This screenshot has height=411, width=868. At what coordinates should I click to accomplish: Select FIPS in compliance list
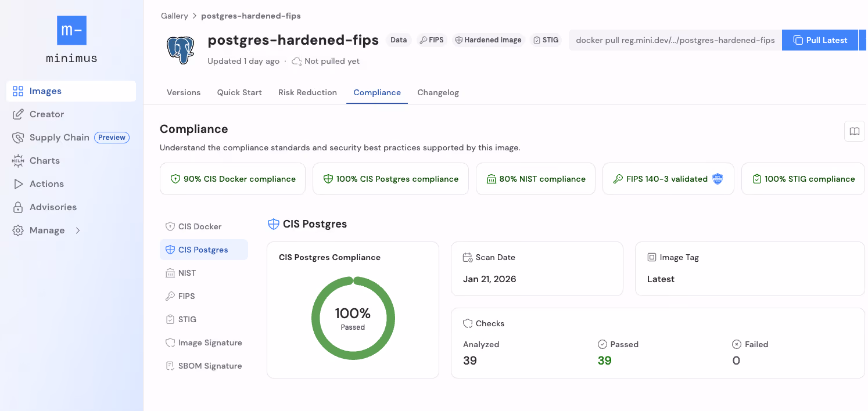tap(204, 296)
